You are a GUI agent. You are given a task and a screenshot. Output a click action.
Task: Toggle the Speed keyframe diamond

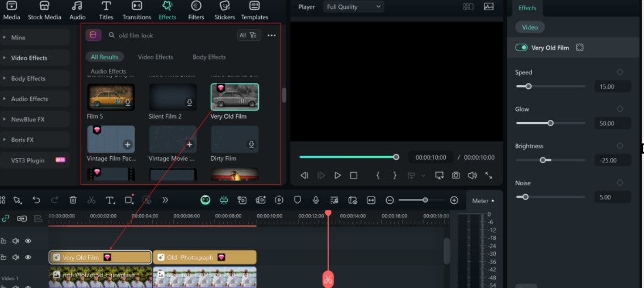pos(620,72)
